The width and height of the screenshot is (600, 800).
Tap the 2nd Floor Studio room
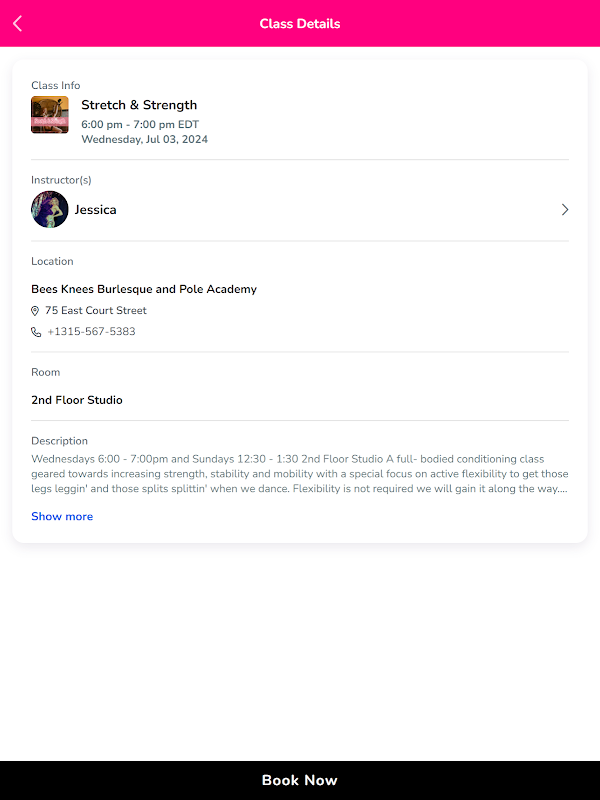click(x=77, y=400)
